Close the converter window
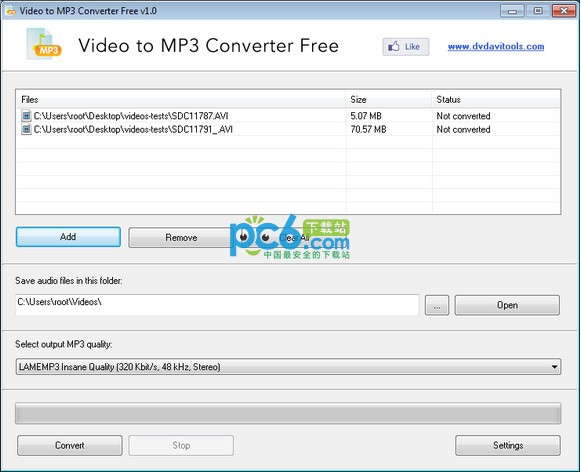The image size is (581, 472). (564, 11)
